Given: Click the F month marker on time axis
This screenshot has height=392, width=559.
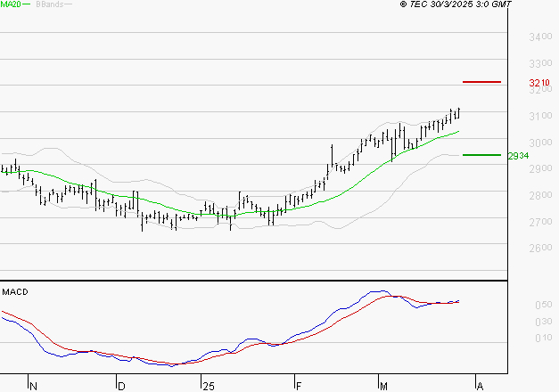Looking at the screenshot, I should [x=299, y=386].
